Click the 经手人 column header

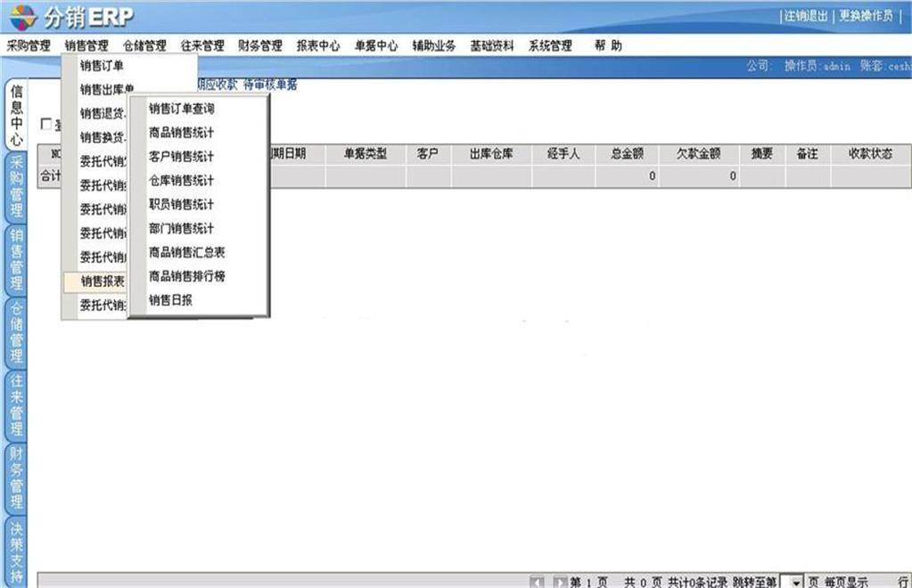click(x=563, y=154)
